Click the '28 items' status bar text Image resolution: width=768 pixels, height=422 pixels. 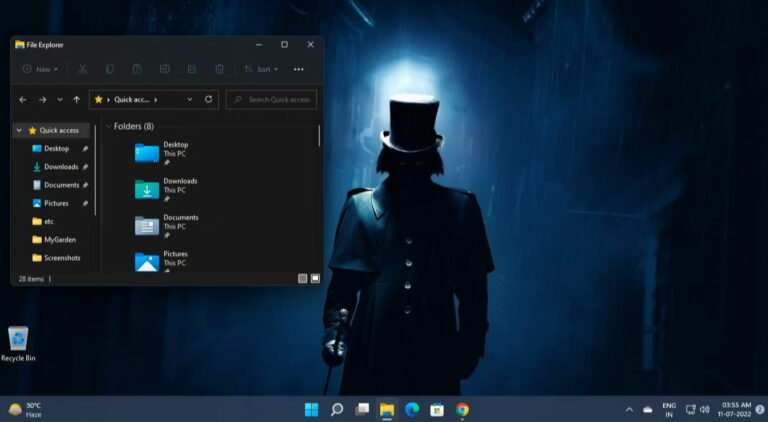(31, 279)
